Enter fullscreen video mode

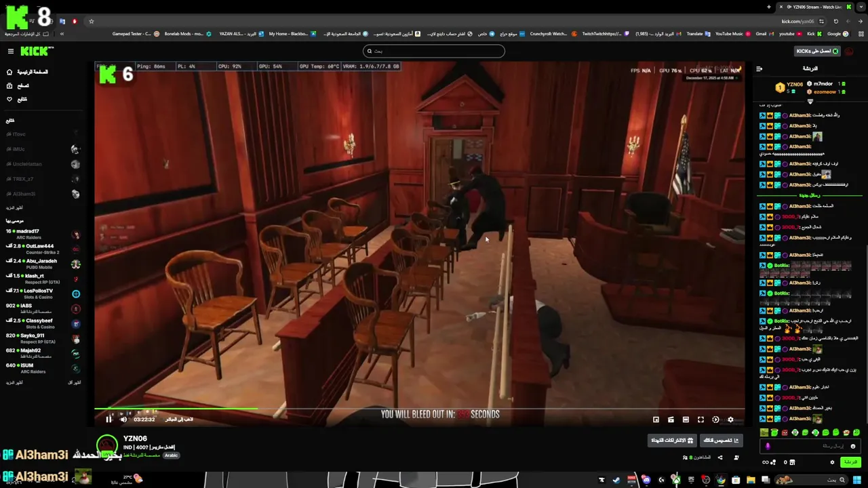pos(701,420)
